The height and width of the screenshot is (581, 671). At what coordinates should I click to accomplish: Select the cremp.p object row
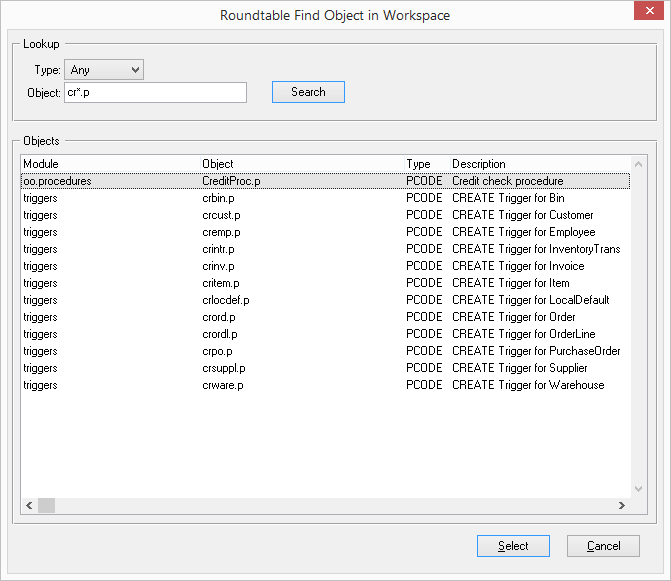326,232
